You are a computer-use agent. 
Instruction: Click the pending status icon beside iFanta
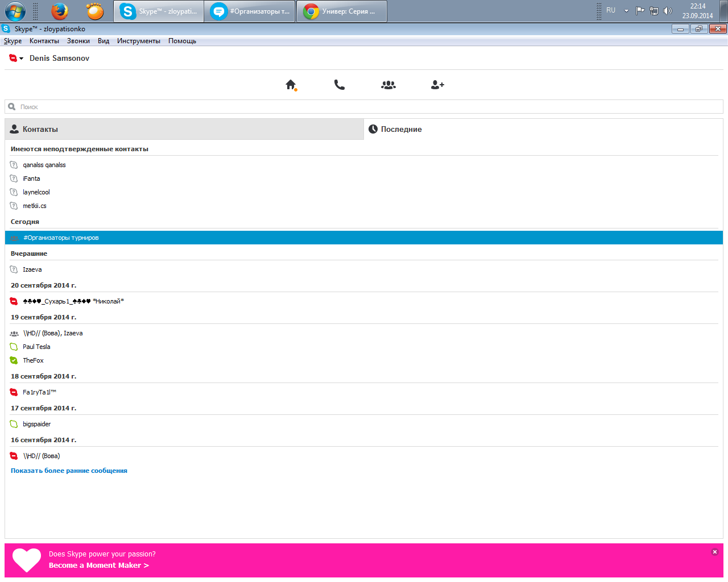pos(14,178)
